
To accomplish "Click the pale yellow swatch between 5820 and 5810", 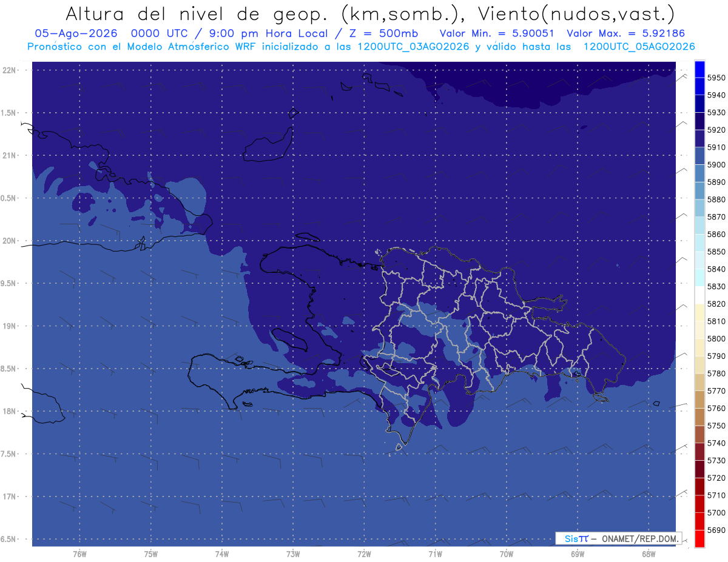I will click(699, 312).
